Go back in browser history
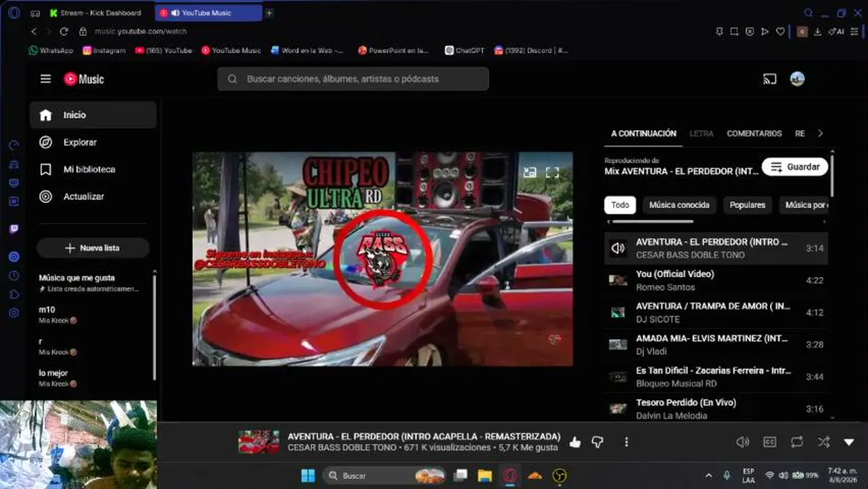This screenshot has height=489, width=868. (34, 31)
